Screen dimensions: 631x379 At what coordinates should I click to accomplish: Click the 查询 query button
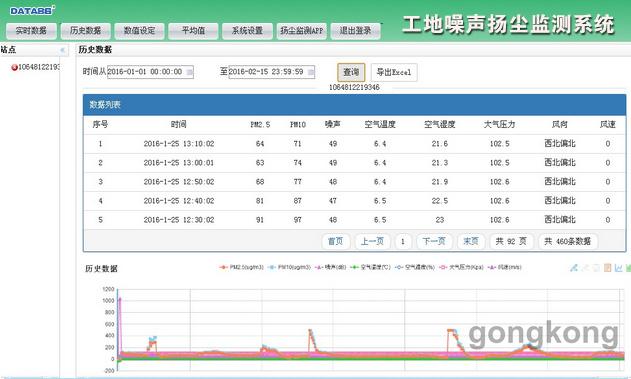(351, 72)
